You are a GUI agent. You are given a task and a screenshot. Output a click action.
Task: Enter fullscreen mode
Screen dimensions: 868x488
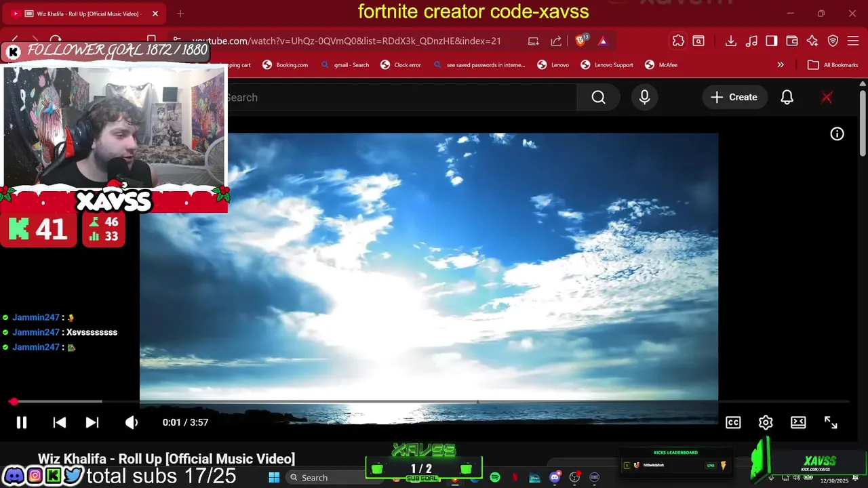coord(831,422)
